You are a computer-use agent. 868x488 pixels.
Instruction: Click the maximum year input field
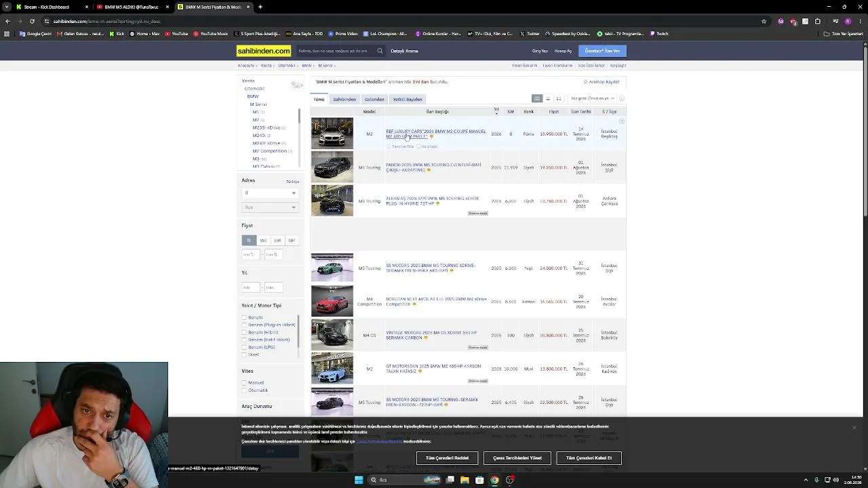(x=273, y=287)
